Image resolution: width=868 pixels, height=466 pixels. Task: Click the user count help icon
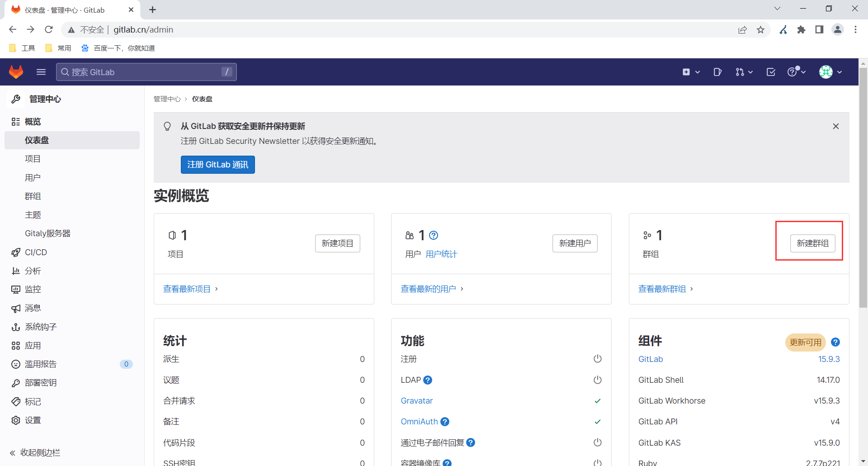[434, 235]
